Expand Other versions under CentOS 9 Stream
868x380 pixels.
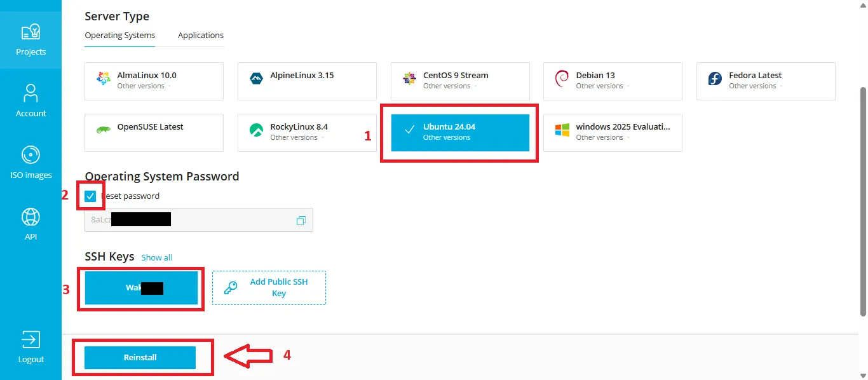[x=445, y=86]
